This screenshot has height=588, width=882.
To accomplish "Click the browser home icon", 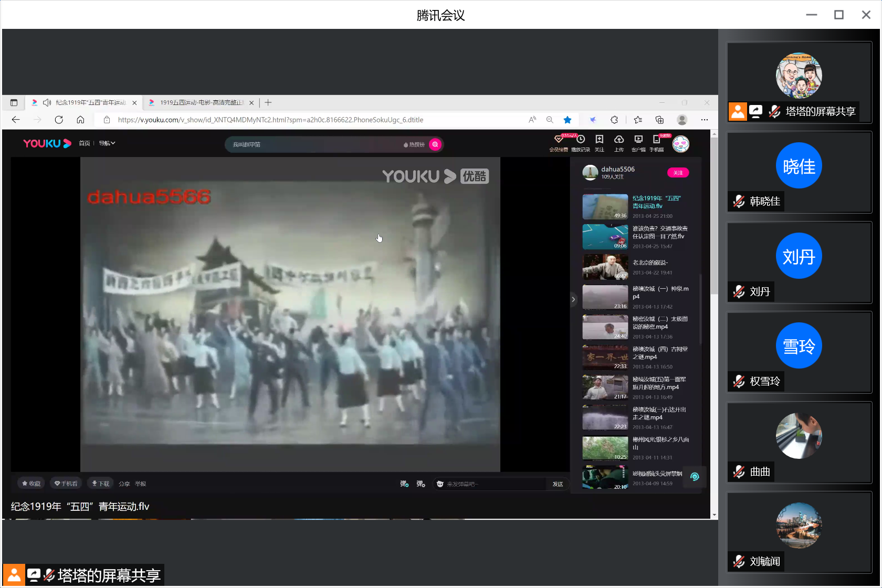I will point(80,120).
